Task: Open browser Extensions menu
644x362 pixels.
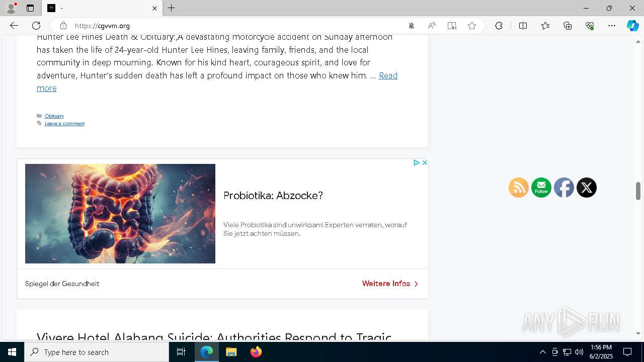Action: [x=499, y=26]
